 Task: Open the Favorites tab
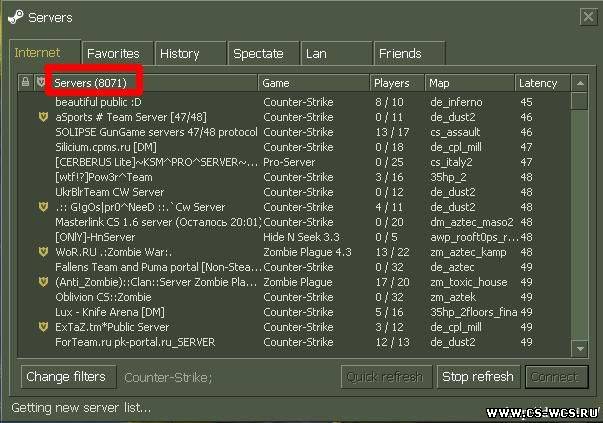[x=117, y=53]
